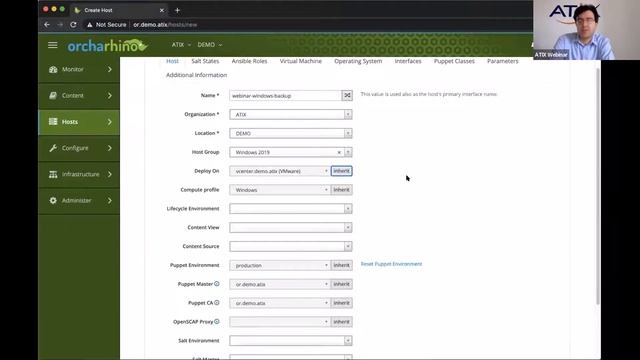Click the Reset Puppet Environment link

391,264
